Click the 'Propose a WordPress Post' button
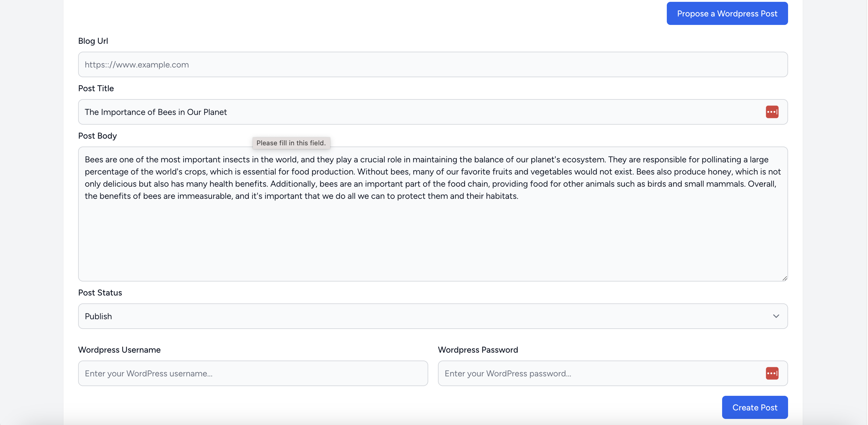This screenshot has height=425, width=868. (x=727, y=13)
